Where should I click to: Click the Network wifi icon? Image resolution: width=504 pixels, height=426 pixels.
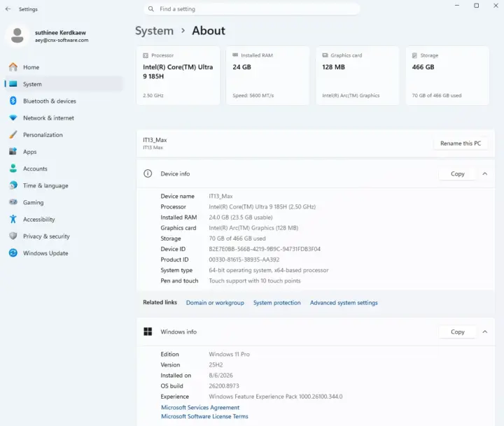[x=13, y=118]
